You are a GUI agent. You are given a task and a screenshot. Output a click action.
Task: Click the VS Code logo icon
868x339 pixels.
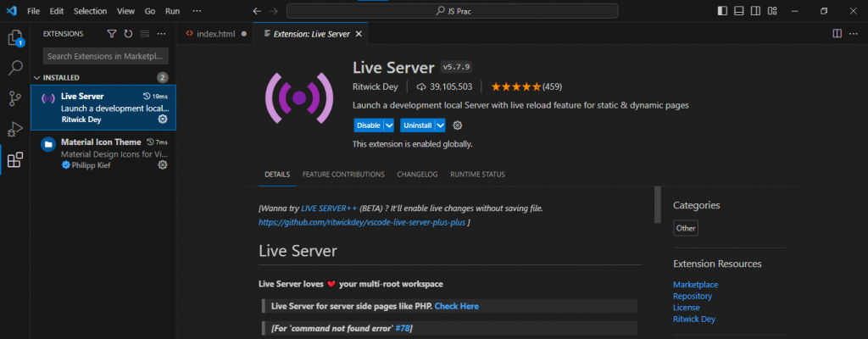(x=12, y=11)
